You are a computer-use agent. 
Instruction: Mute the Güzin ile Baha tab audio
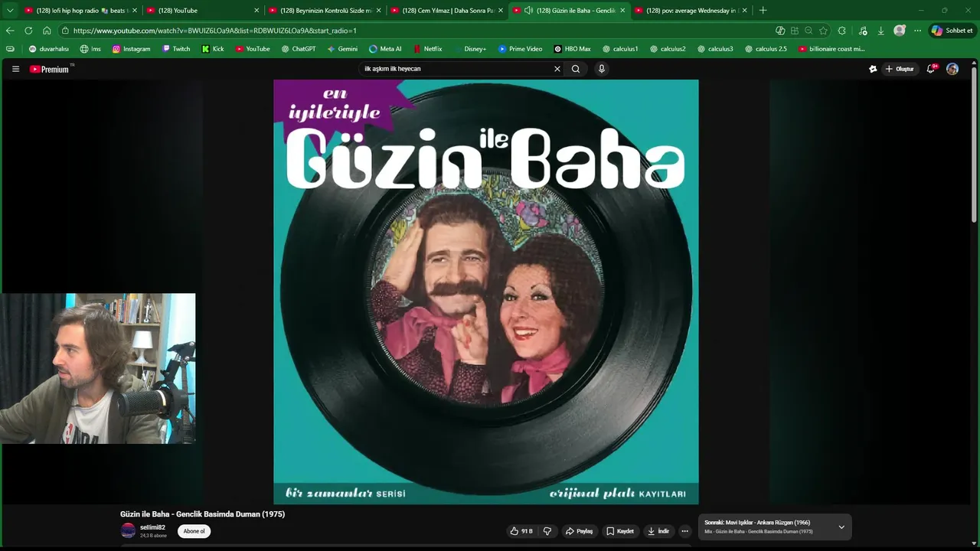tap(528, 11)
